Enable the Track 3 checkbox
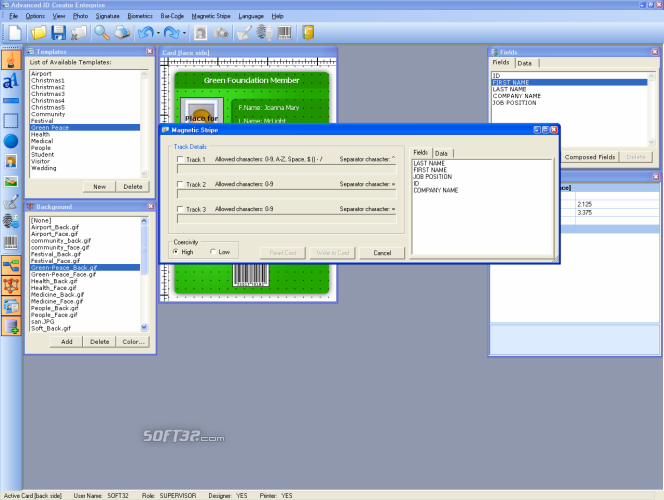Viewport: 664px width, 500px height. pyautogui.click(x=180, y=209)
